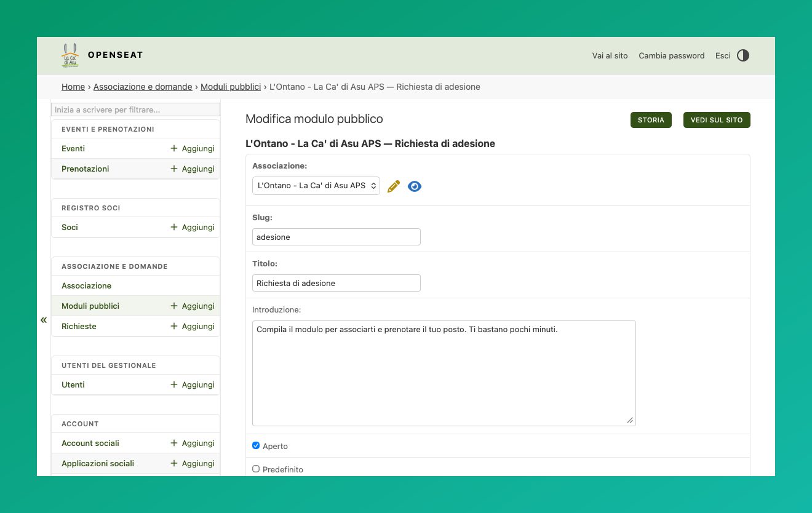This screenshot has height=513, width=812.
Task: Open Moduli pubblici breadcrumb link
Action: (231, 87)
